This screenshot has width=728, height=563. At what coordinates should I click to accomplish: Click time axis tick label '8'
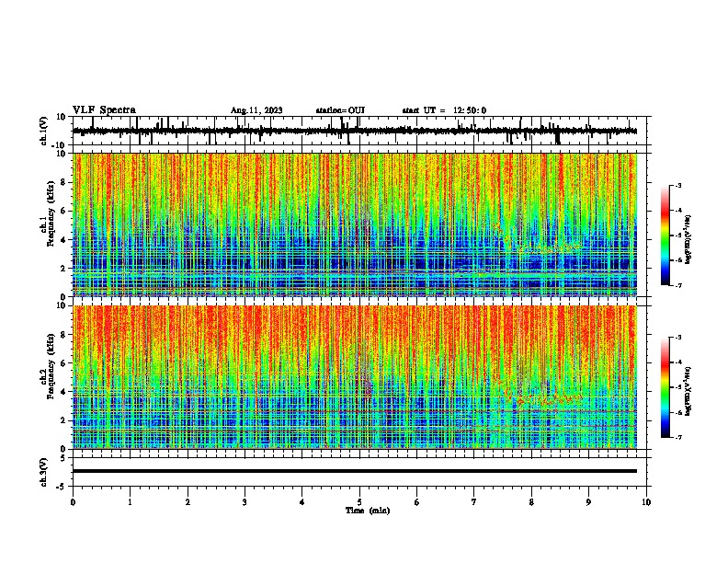point(531,502)
